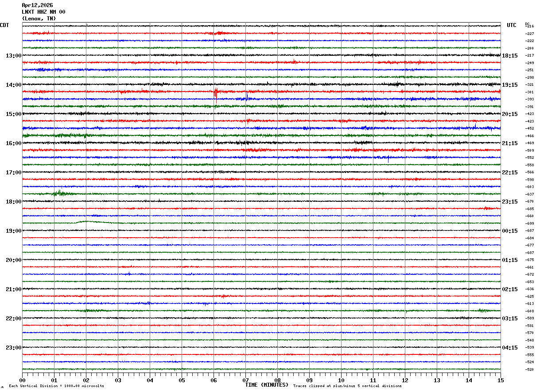Select the 22:00 CDT time label
536x392 pixels.
pos(13,319)
